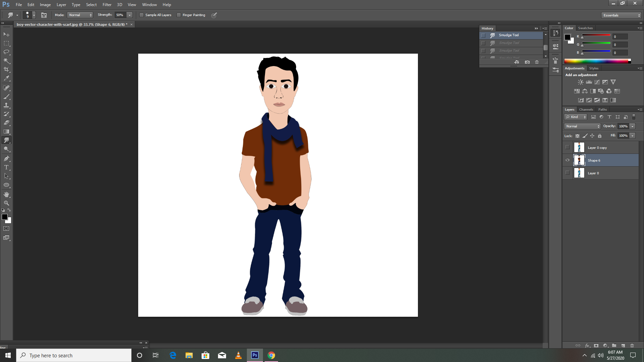This screenshot has width=644, height=362.
Task: Hide the Shape 6 layer
Action: click(x=568, y=160)
